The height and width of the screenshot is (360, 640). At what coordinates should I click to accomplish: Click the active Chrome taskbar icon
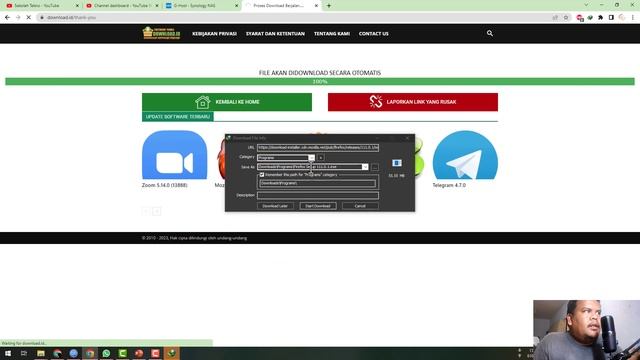pos(90,353)
